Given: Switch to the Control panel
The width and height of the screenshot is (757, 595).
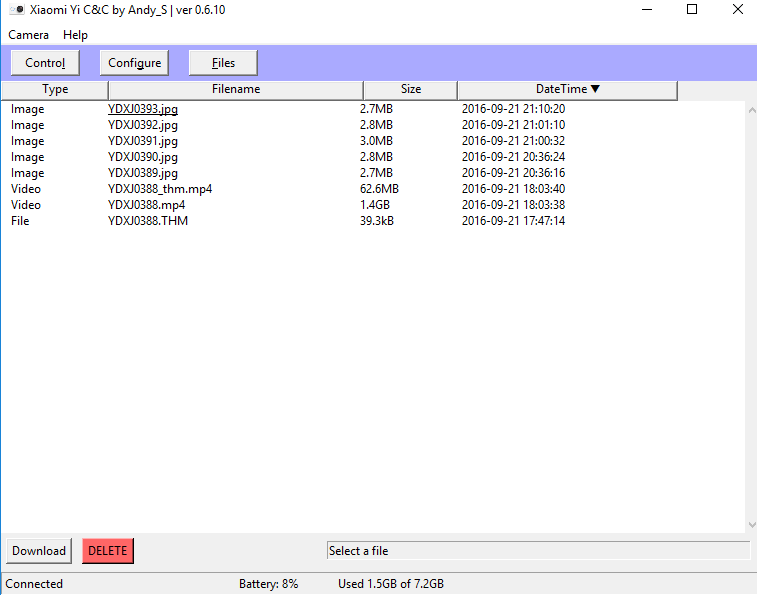Looking at the screenshot, I should tap(45, 63).
